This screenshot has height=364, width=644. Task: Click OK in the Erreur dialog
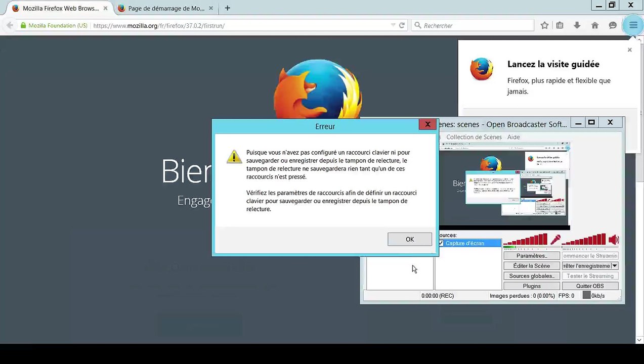[x=410, y=239]
